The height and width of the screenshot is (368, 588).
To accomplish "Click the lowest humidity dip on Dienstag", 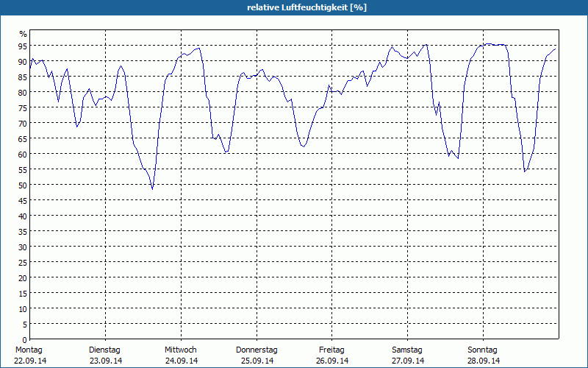I will [x=152, y=189].
